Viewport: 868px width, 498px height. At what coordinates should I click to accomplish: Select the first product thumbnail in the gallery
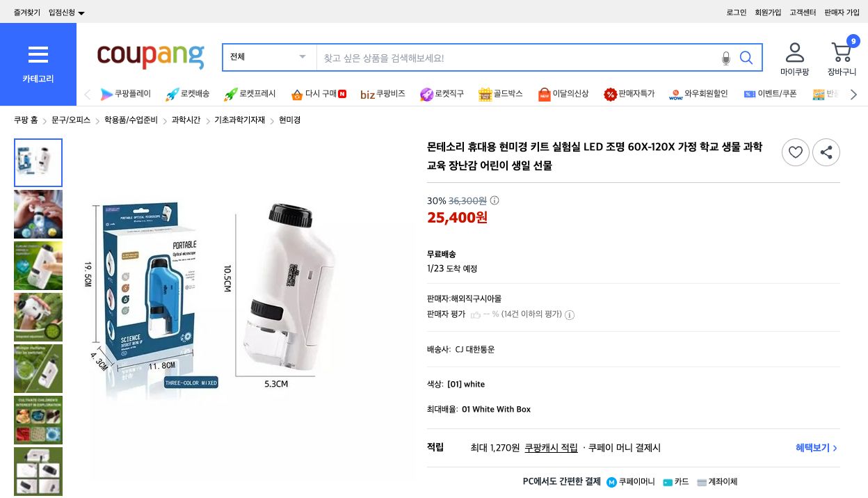[x=38, y=162]
